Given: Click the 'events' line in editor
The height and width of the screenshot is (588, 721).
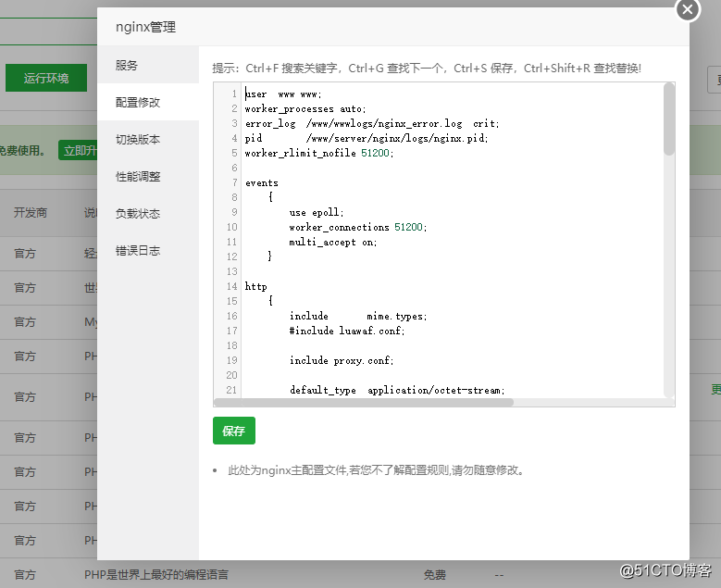Looking at the screenshot, I should click(261, 183).
